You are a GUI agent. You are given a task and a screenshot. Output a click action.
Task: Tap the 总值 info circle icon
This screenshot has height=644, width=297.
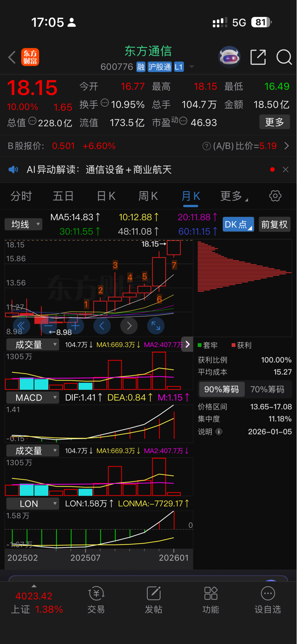click(x=32, y=121)
